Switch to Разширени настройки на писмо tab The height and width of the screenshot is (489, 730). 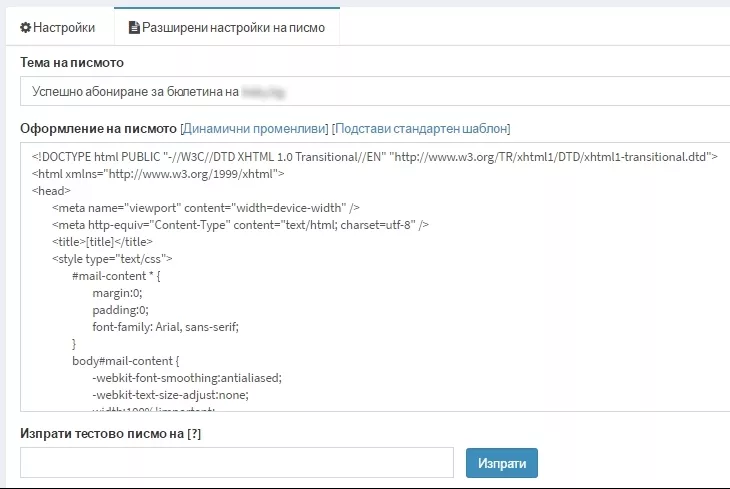coord(227,27)
